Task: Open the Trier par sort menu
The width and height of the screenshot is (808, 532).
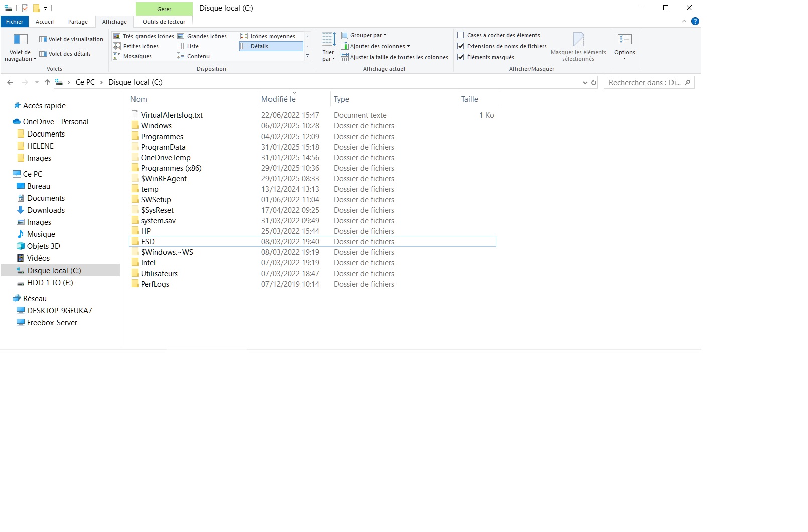Action: tap(328, 47)
